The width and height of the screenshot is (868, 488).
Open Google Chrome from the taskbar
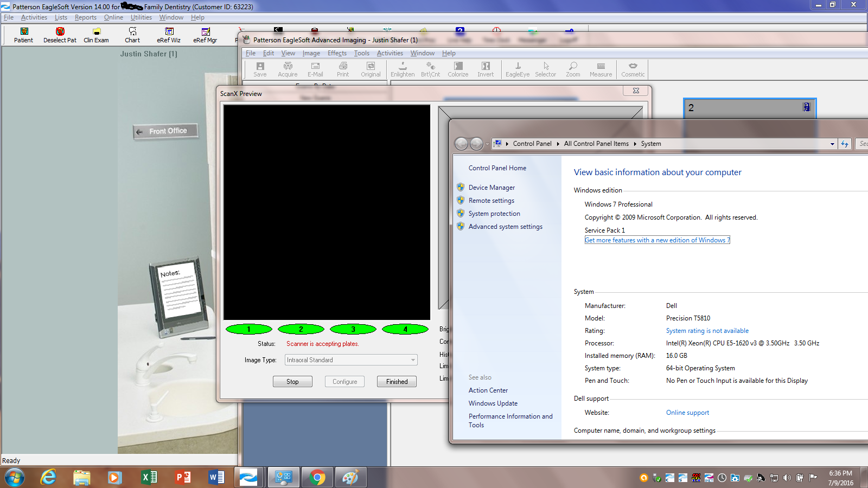[317, 477]
